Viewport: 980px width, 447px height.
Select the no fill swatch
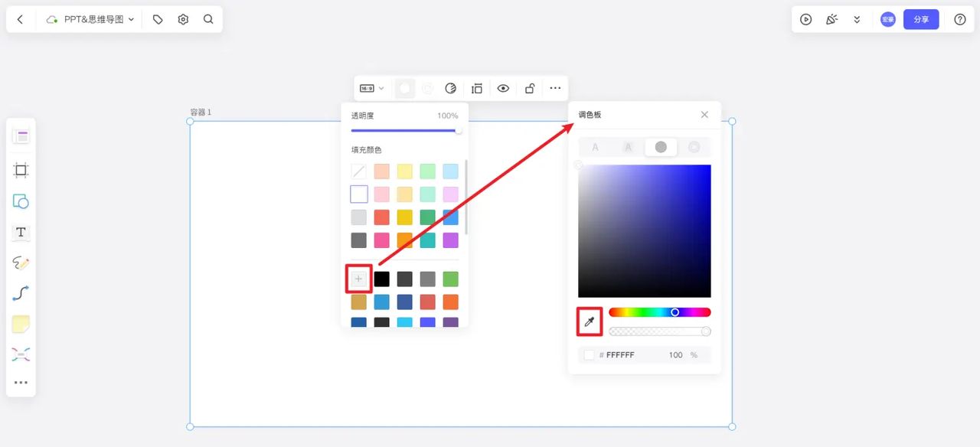(x=358, y=171)
